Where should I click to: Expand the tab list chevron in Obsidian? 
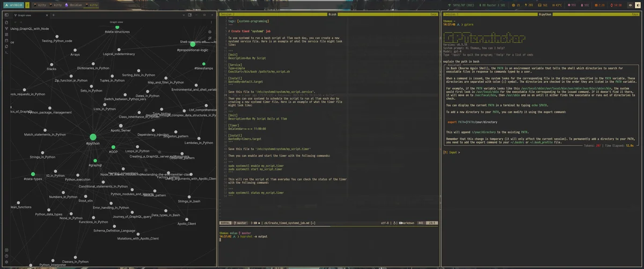point(183,15)
